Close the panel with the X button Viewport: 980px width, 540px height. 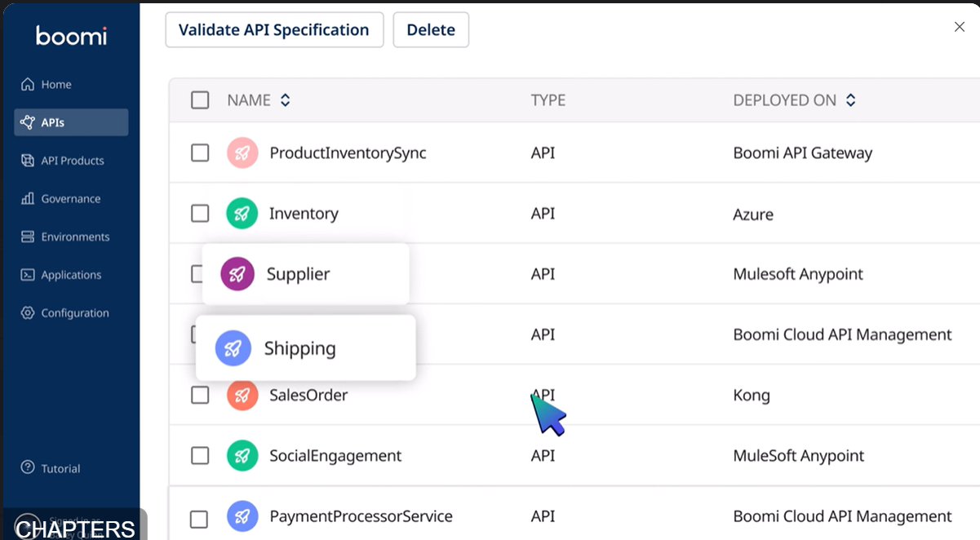[x=960, y=27]
